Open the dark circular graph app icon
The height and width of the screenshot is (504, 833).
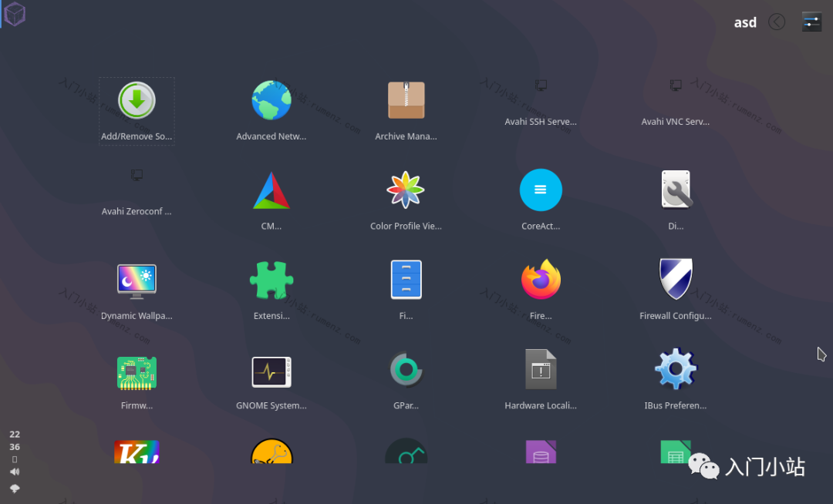406,451
